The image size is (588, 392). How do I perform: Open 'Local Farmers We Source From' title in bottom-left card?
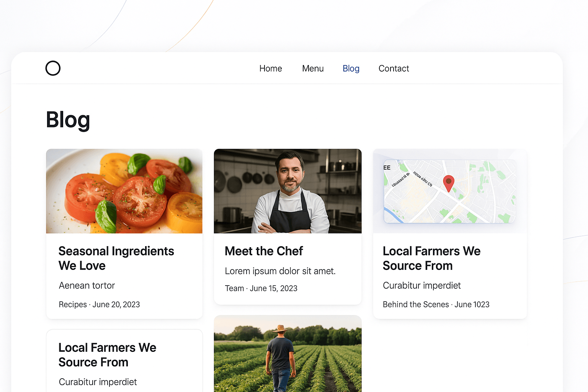(107, 355)
